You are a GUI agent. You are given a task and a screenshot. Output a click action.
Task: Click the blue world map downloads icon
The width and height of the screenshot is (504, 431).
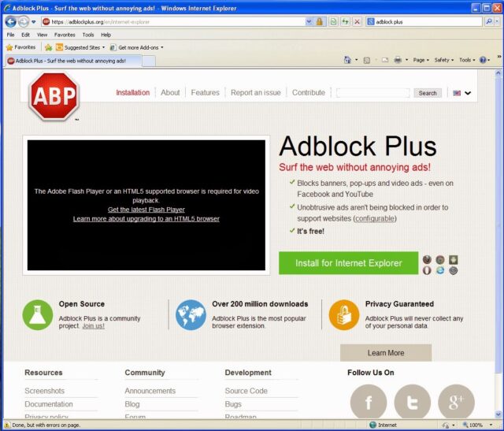coord(191,315)
